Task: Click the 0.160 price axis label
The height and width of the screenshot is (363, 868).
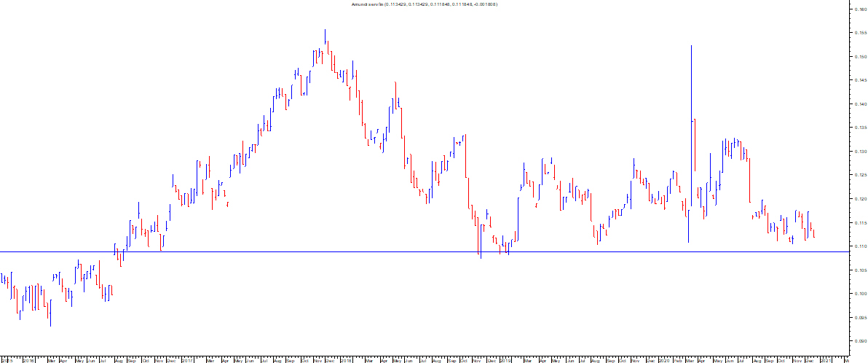Action: (859, 9)
